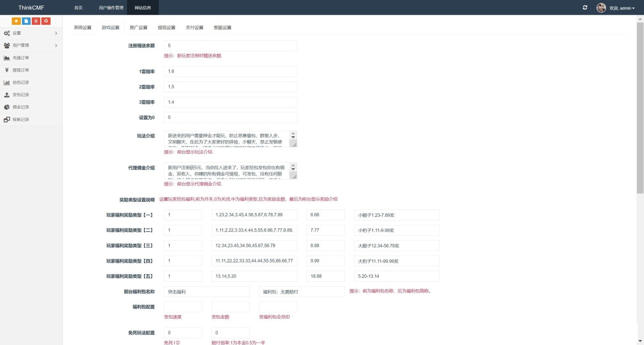This screenshot has height=345, width=644.
Task: Click reward amount field showing 6.66
Action: 325,215
